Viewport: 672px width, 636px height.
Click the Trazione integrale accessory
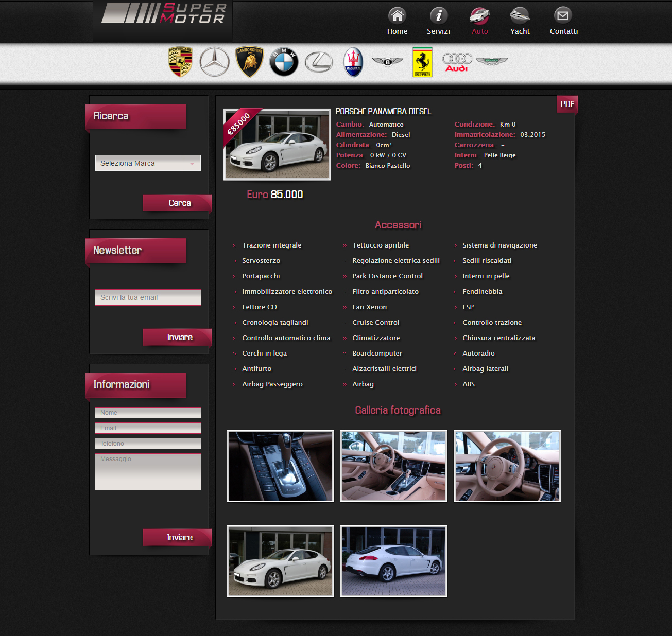(x=272, y=245)
